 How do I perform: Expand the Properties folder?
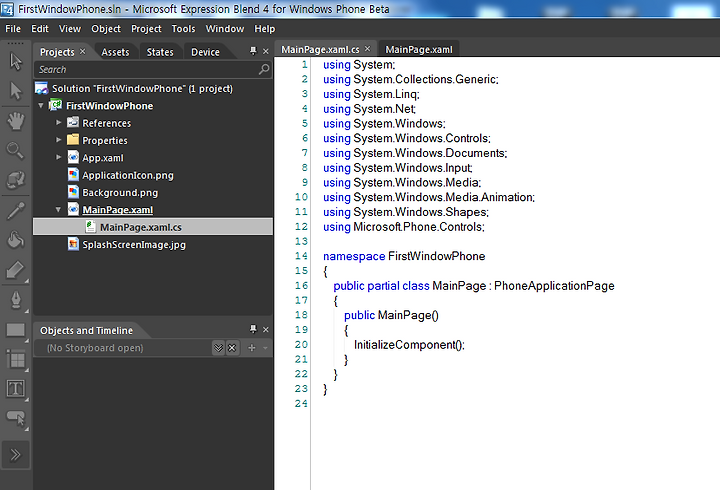point(58,140)
